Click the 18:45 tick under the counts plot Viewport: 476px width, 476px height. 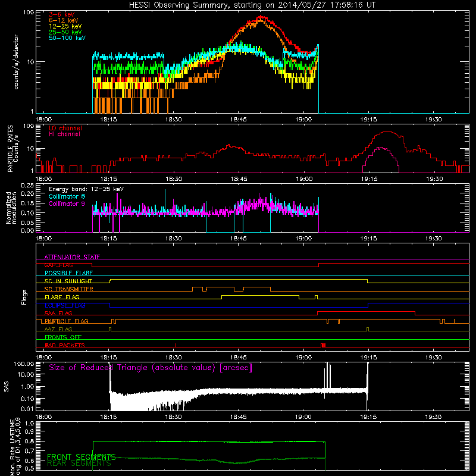tap(239, 120)
